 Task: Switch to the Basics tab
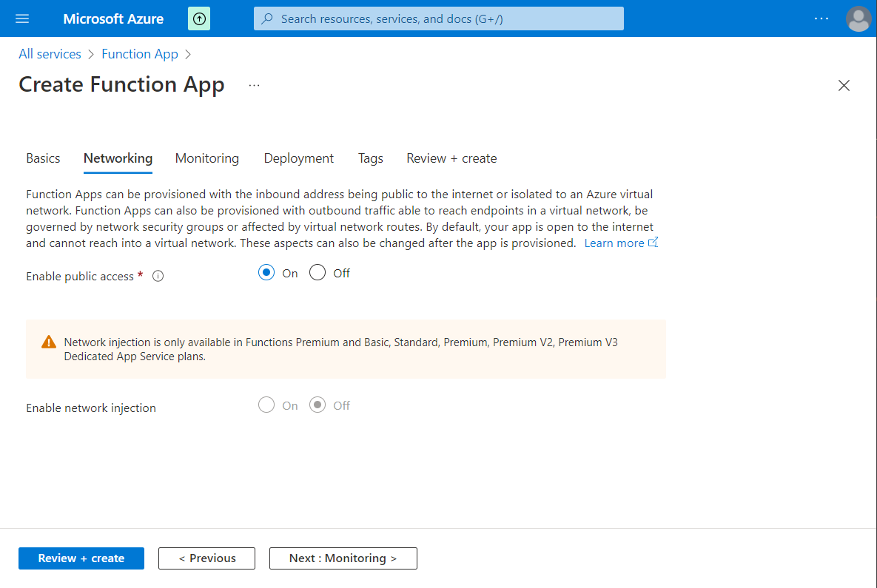click(43, 158)
